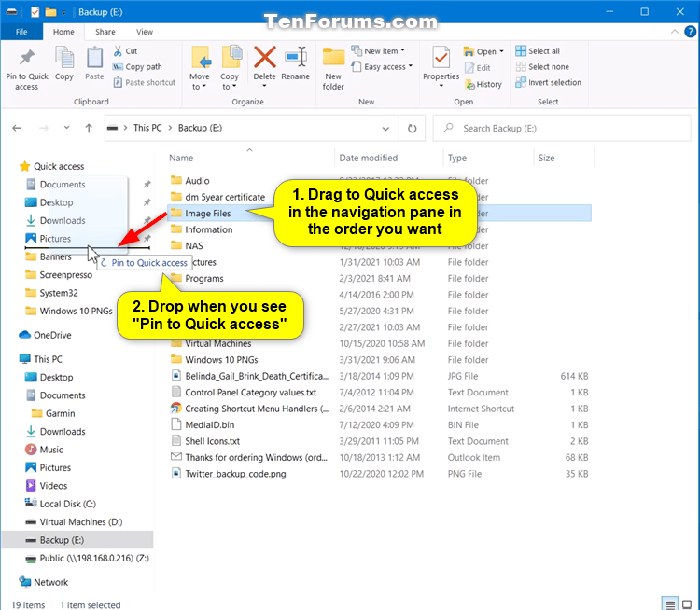This screenshot has width=700, height=610.
Task: Switch to the Home ribbon tab
Action: click(63, 32)
